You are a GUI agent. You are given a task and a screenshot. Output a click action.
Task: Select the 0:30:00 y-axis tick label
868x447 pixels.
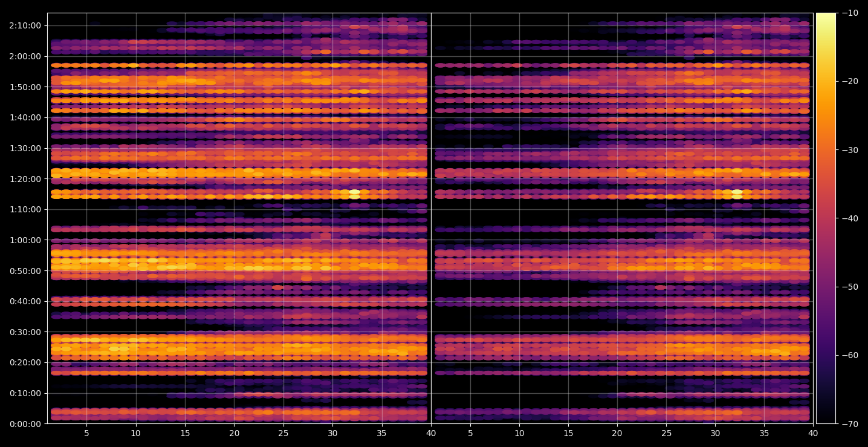[25, 332]
